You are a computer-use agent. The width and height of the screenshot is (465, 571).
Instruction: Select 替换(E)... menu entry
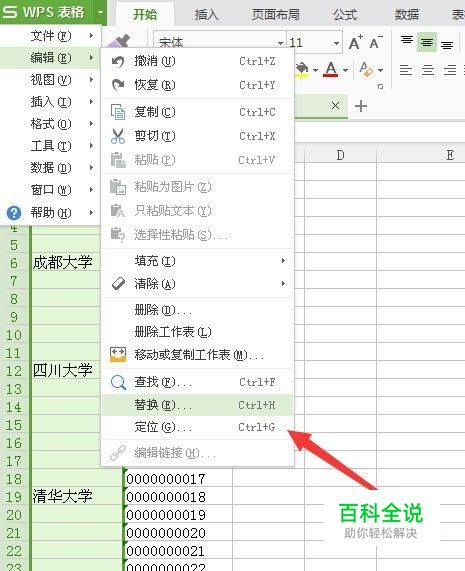coord(198,405)
